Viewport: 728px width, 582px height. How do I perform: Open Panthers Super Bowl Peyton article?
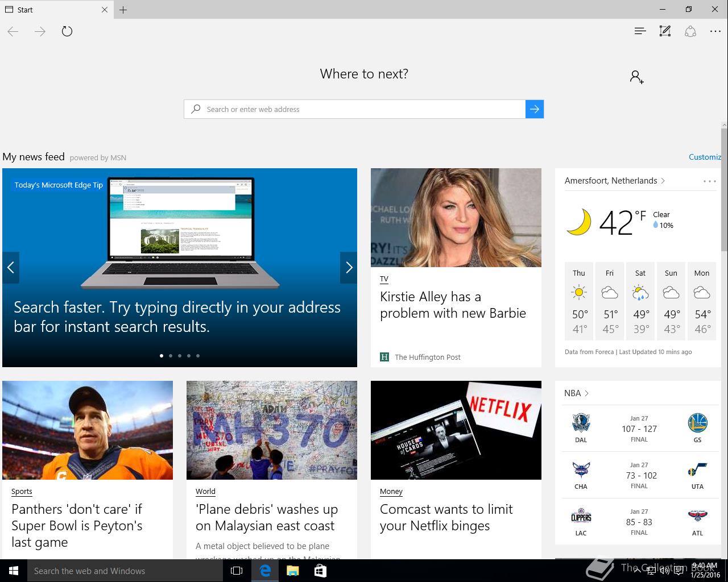(x=77, y=526)
